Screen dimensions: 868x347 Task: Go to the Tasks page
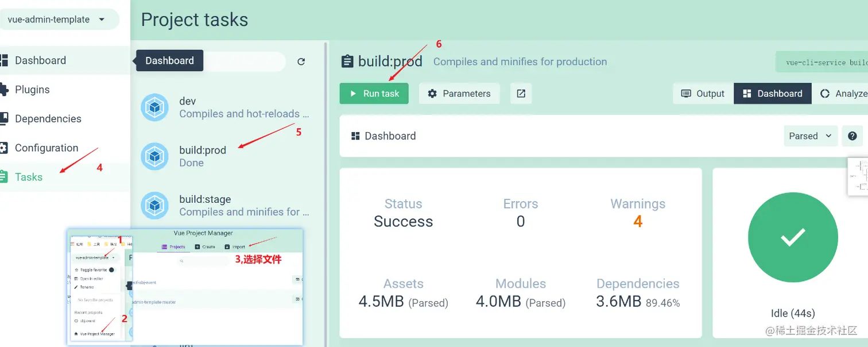(65, 177)
